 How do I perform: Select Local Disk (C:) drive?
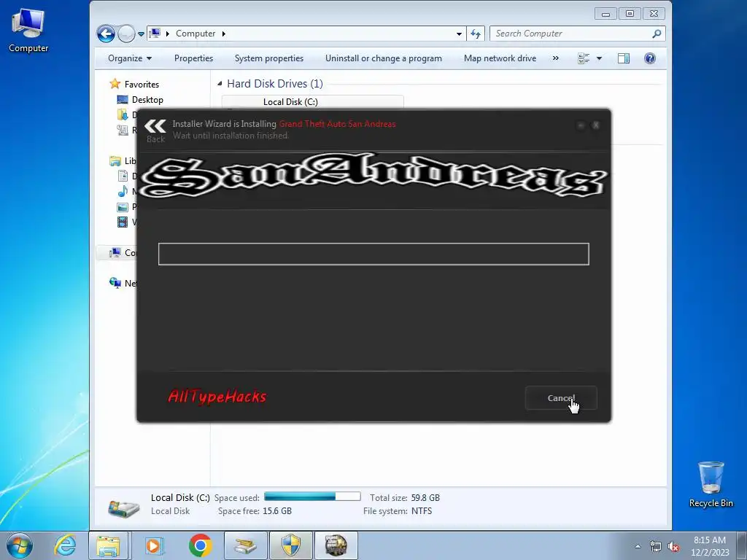[290, 102]
